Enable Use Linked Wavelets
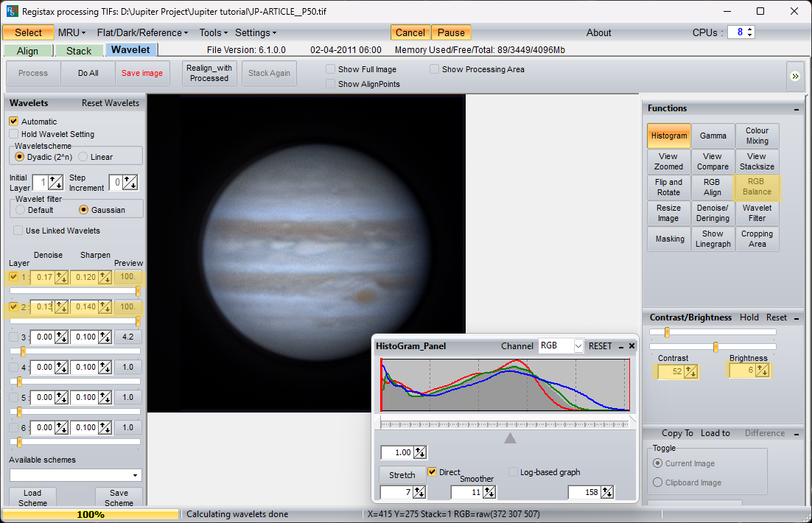Viewport: 812px width, 523px height. tap(18, 231)
